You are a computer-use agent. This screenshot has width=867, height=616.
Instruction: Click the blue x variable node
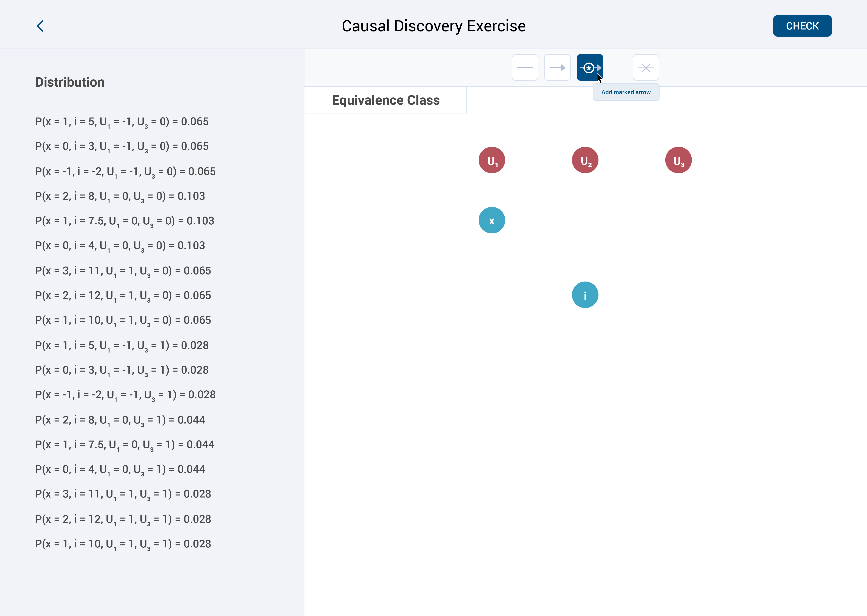(x=492, y=220)
